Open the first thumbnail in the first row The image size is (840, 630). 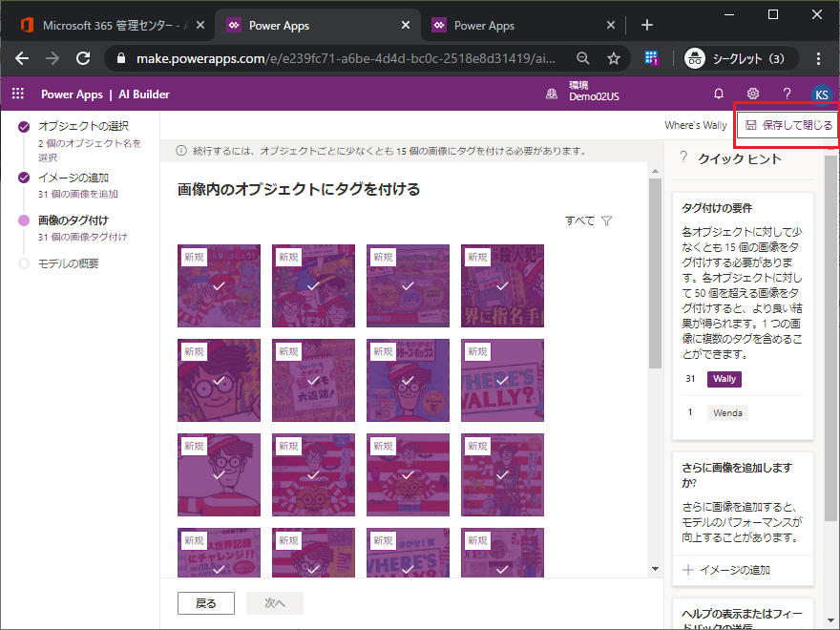220,286
